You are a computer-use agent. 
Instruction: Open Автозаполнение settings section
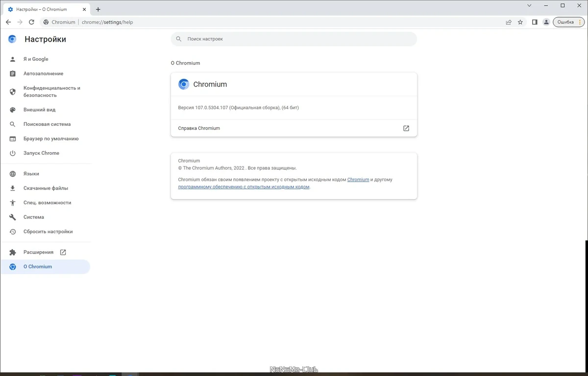pyautogui.click(x=45, y=73)
